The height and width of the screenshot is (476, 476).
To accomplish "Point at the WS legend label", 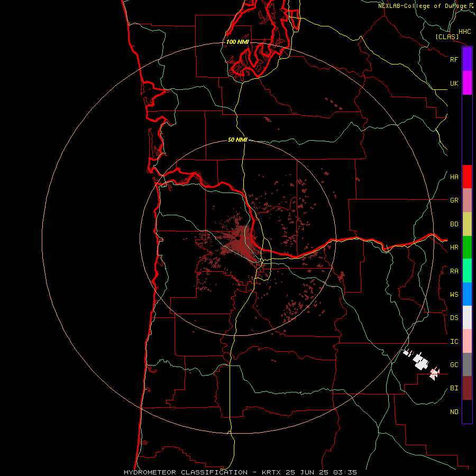I will (x=454, y=295).
